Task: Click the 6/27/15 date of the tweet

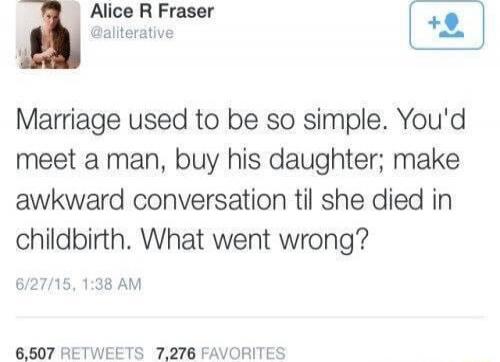Action: pos(45,285)
